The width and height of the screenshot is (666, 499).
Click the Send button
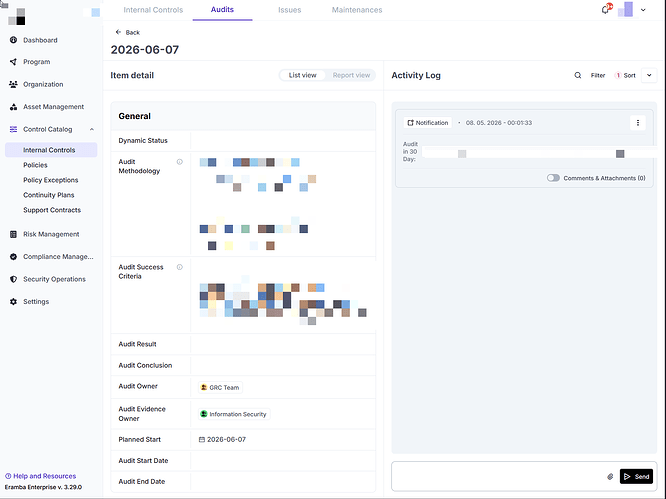(x=636, y=476)
